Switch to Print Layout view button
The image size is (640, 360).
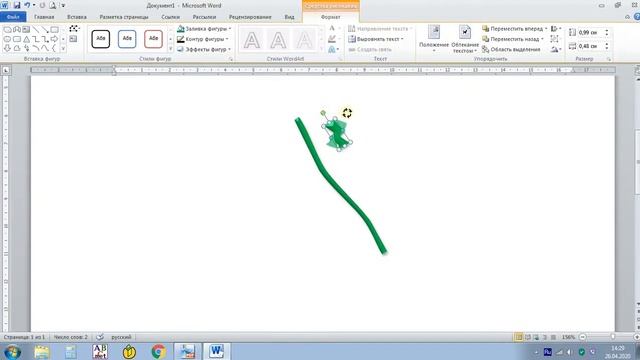[519, 337]
